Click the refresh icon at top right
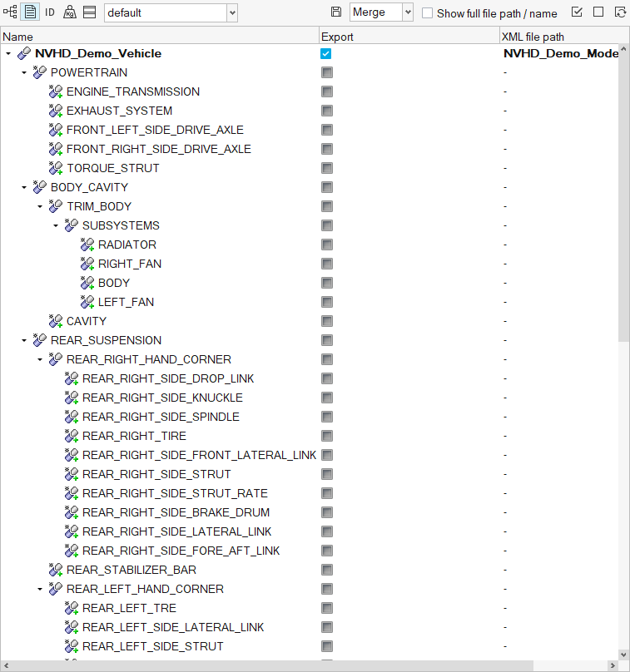The width and height of the screenshot is (630, 672). point(620,12)
